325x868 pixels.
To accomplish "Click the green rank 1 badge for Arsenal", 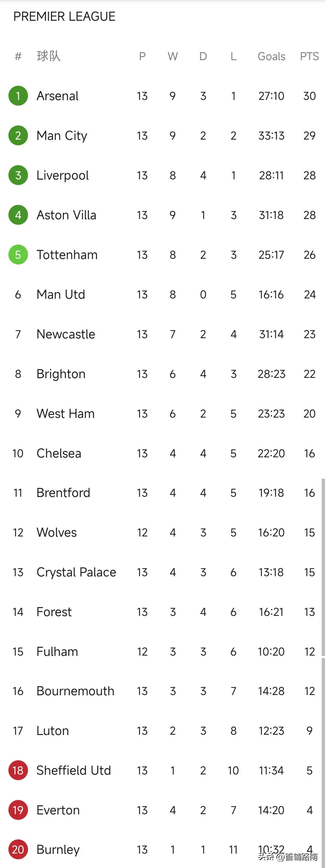I will click(x=18, y=96).
